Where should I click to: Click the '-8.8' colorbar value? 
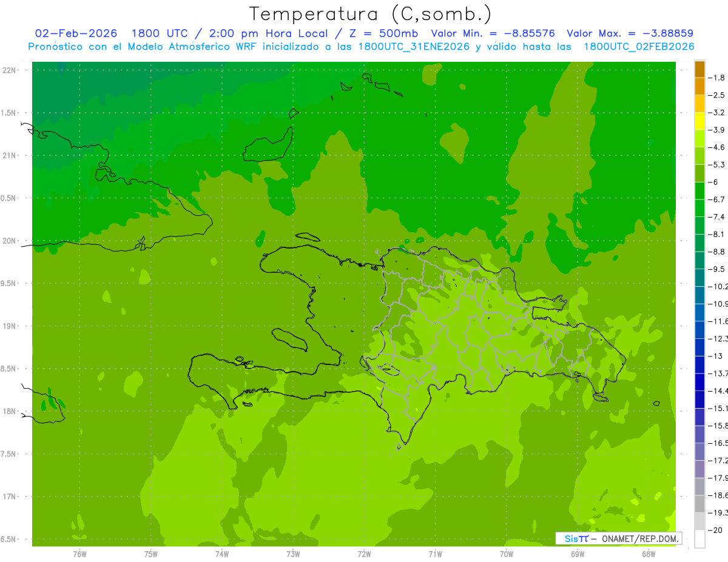(x=717, y=252)
